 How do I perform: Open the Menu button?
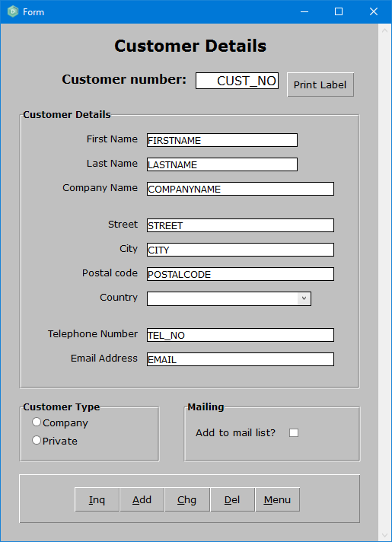pyautogui.click(x=277, y=500)
